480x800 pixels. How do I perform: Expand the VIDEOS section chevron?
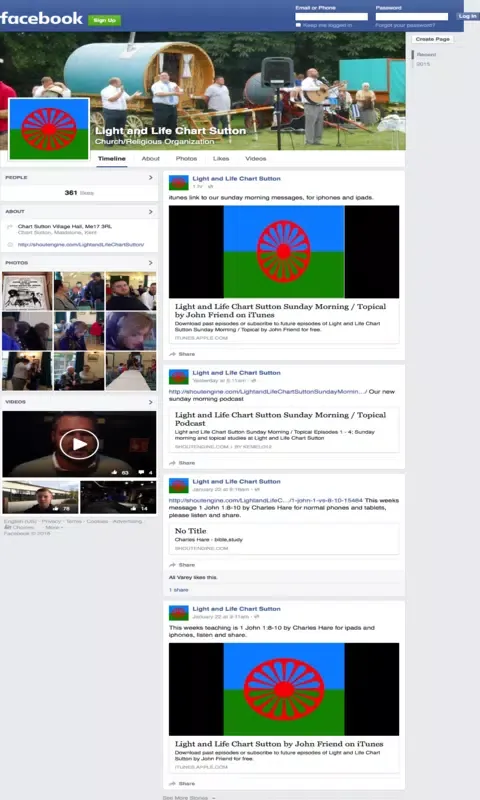pyautogui.click(x=150, y=402)
